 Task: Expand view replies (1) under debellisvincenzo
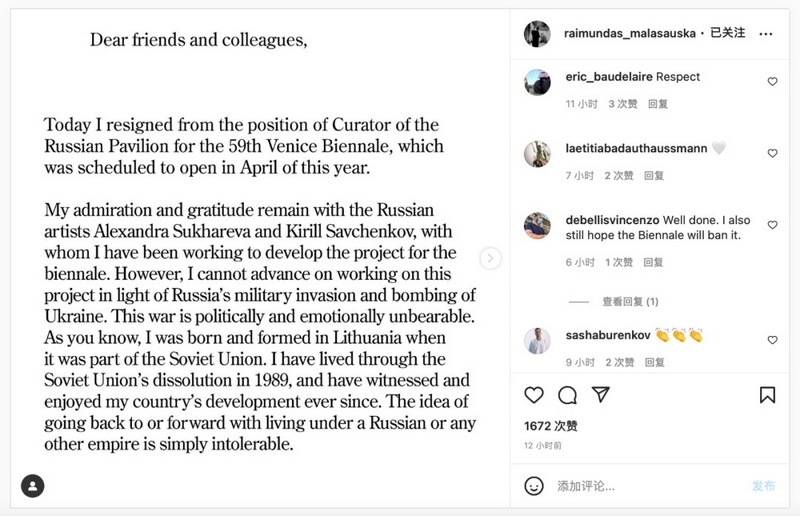coord(630,302)
